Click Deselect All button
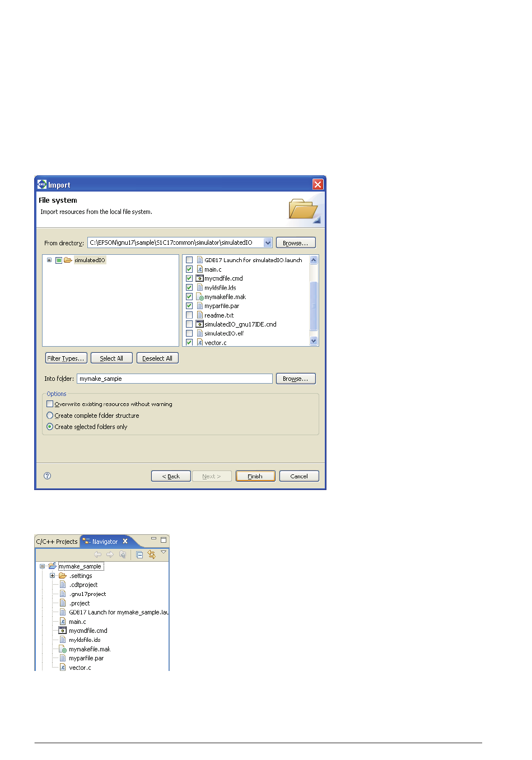The image size is (532, 760). [x=157, y=358]
